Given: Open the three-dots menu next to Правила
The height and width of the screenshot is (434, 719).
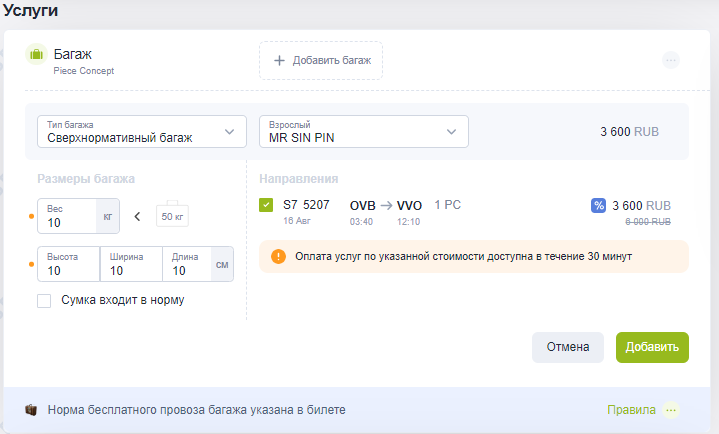Looking at the screenshot, I should tap(671, 410).
